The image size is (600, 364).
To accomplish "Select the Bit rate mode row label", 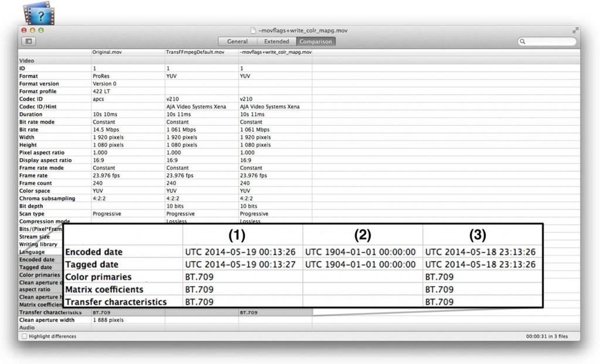I will [x=37, y=122].
